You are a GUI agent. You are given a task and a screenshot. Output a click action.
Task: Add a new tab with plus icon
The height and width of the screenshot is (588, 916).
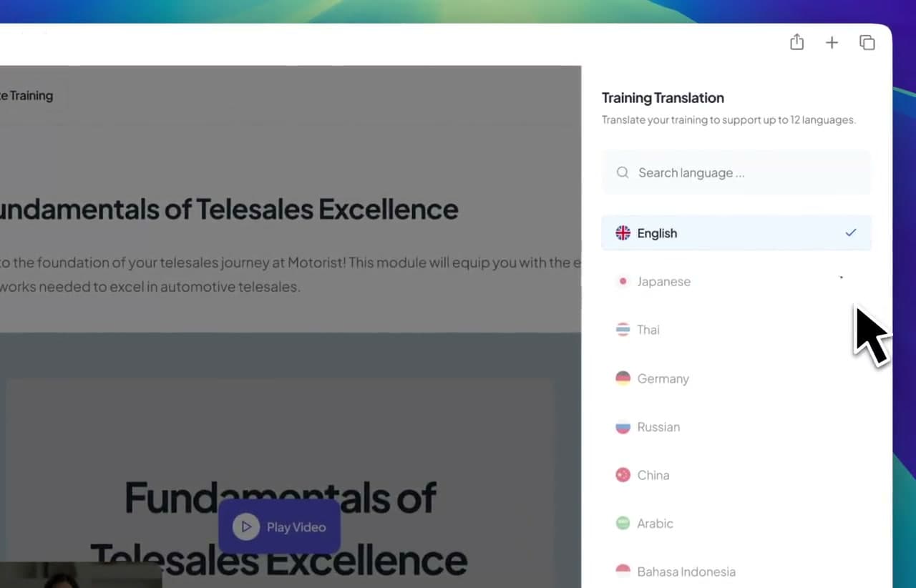pyautogui.click(x=832, y=43)
